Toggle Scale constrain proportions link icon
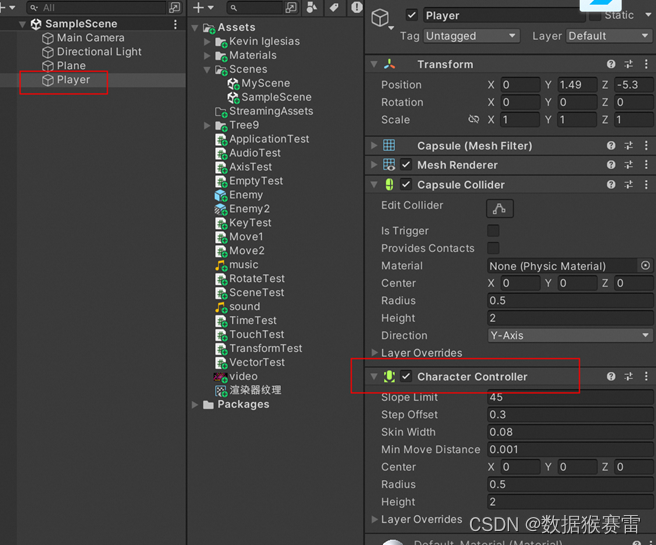Viewport: 656px width, 545px height. pos(474,120)
